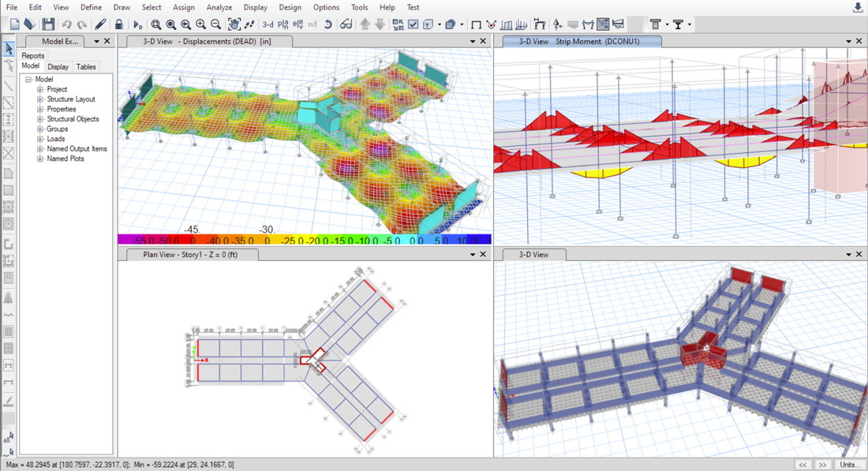
Task: Switch to the Tables tab
Action: click(86, 67)
